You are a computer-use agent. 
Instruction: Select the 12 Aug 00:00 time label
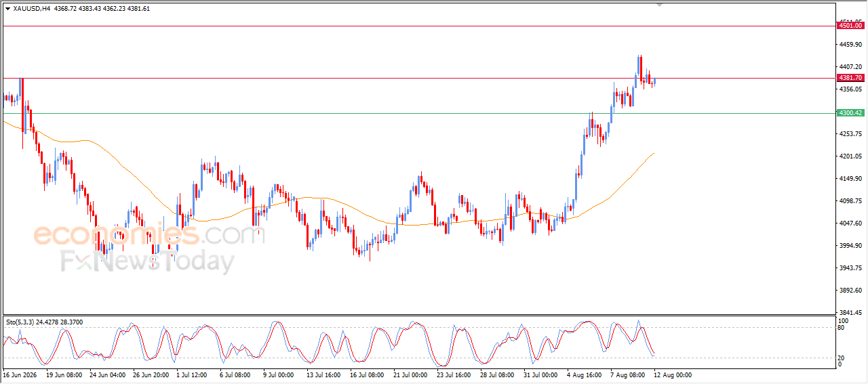coord(672,375)
